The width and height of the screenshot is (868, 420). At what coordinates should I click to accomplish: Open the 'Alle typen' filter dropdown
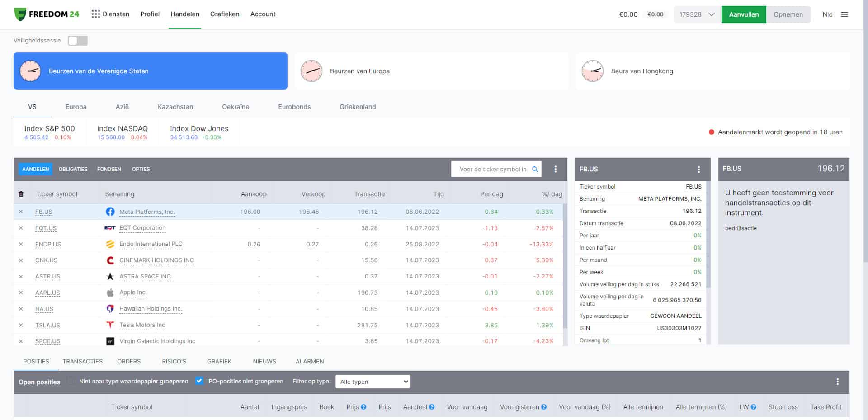point(373,382)
